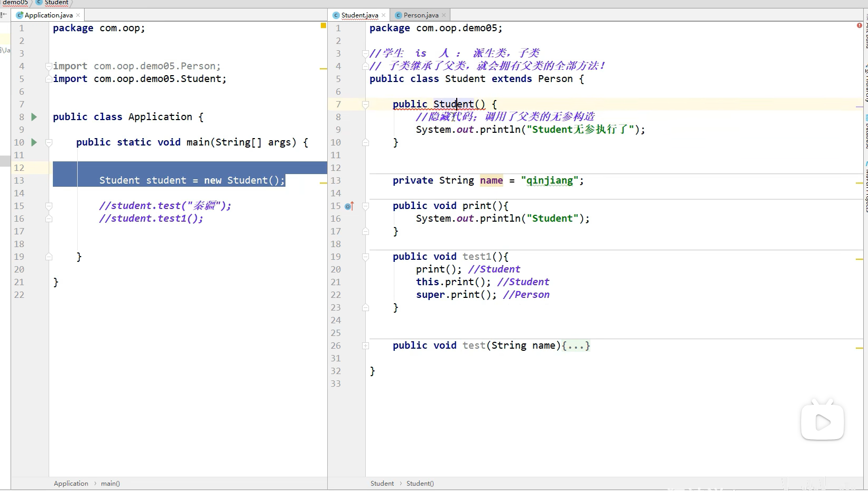Click the Student breadcrumb in the top navigation bar

[x=56, y=3]
